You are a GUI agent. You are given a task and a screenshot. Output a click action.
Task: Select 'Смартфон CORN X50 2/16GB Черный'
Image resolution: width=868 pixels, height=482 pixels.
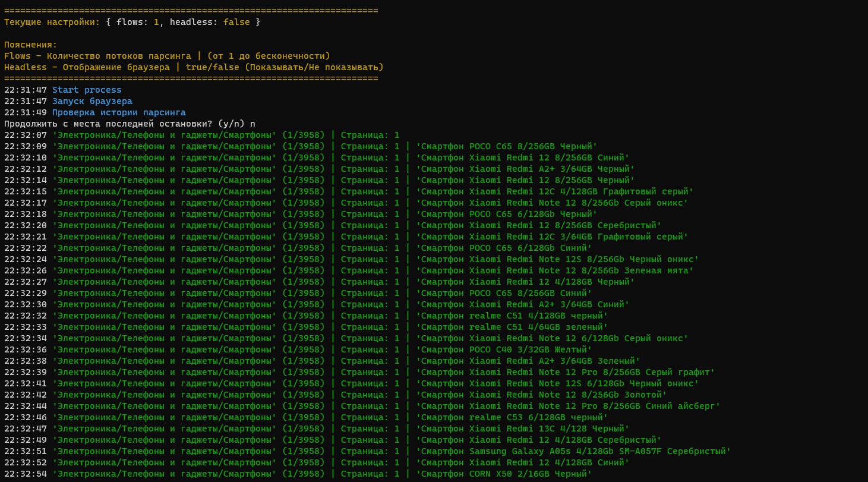[x=504, y=474]
